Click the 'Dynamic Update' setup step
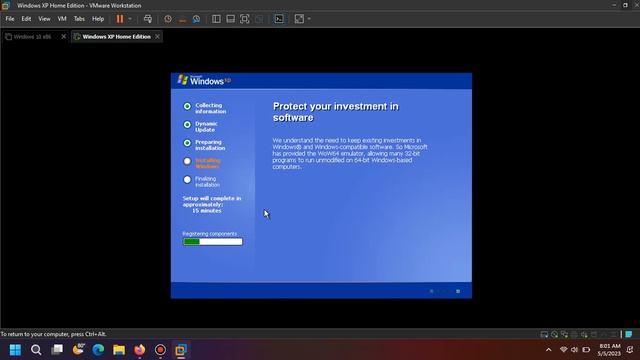The height and width of the screenshot is (360, 640). pos(206,127)
